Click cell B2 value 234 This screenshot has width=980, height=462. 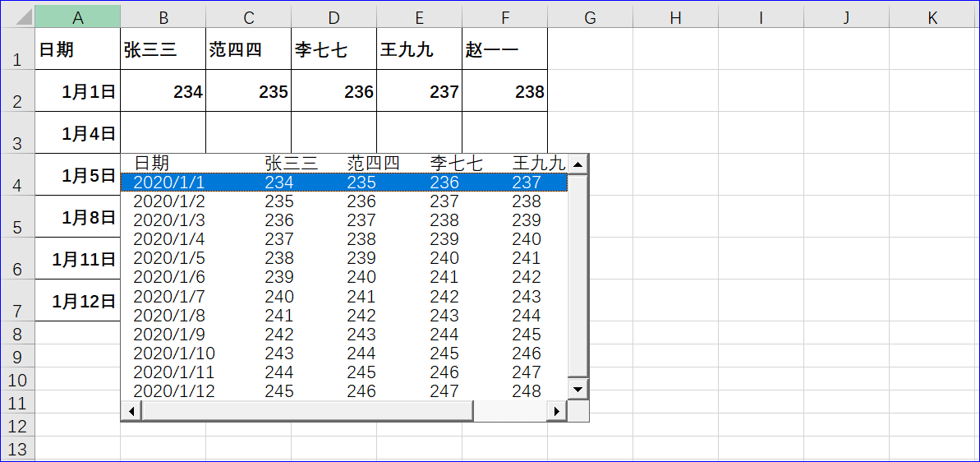(163, 90)
